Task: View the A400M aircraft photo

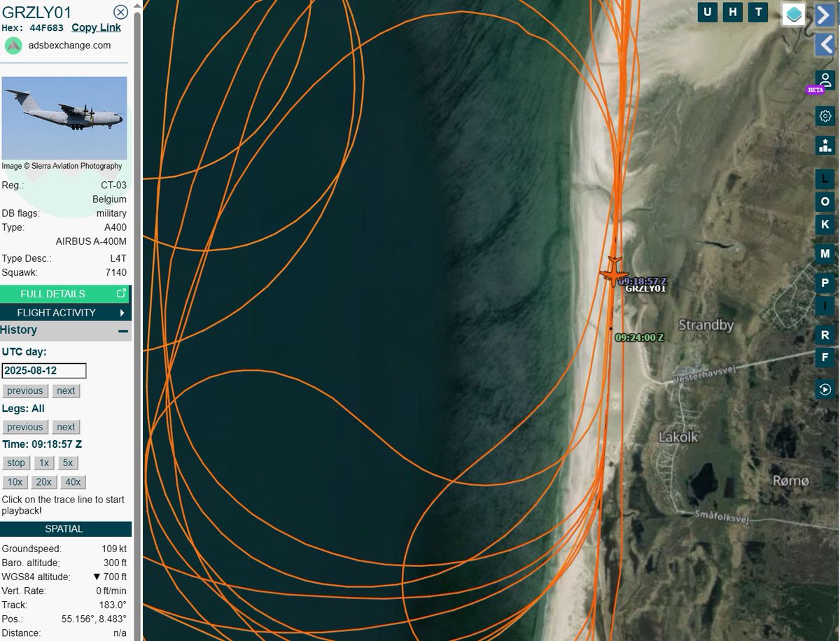Action: pyautogui.click(x=64, y=118)
